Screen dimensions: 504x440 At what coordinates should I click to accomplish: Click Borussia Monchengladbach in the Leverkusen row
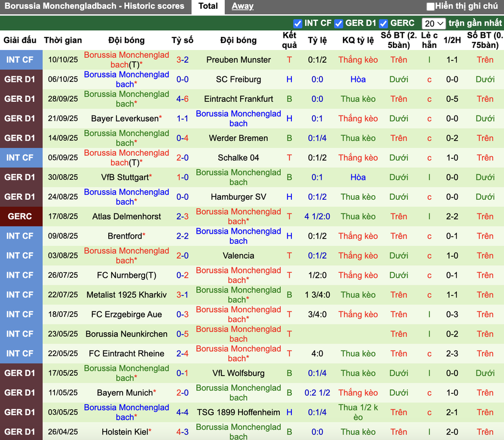click(239, 119)
